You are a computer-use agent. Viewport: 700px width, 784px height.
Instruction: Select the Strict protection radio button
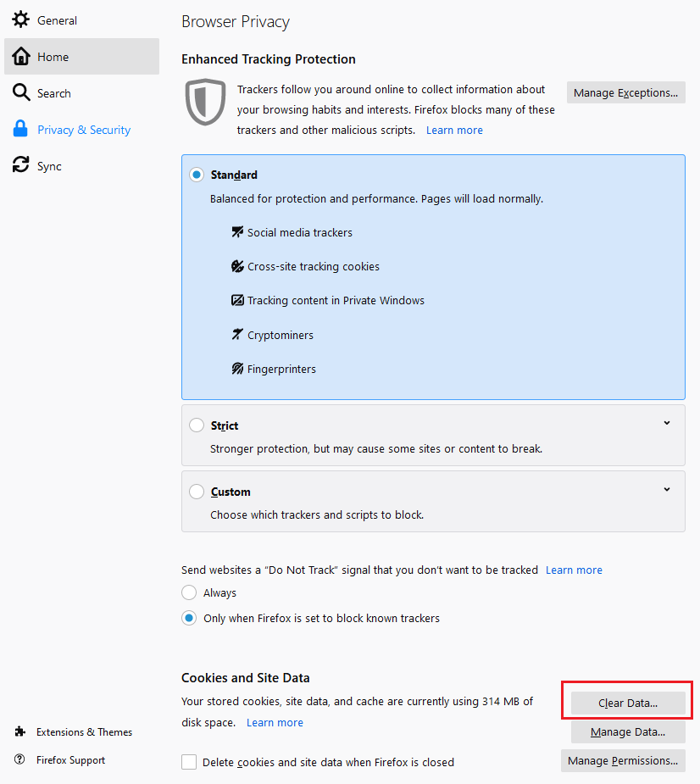(x=197, y=425)
